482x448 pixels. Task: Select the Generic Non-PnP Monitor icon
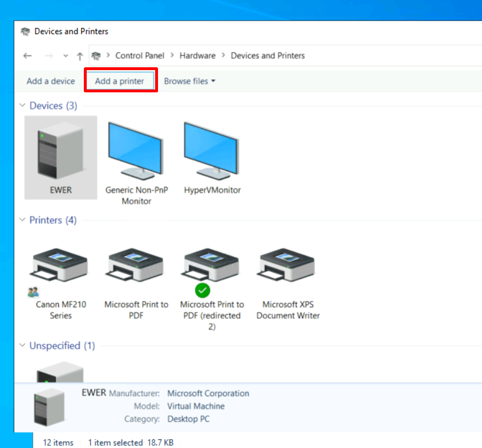[136, 151]
